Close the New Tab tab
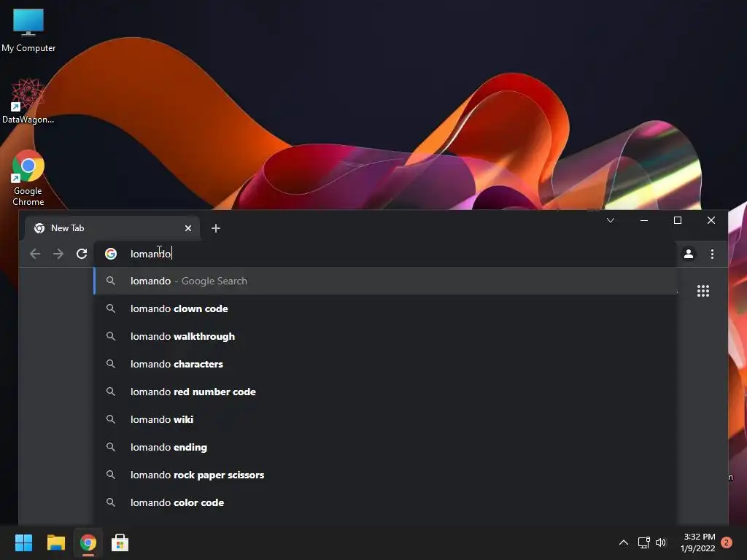The height and width of the screenshot is (560, 747). (x=188, y=228)
